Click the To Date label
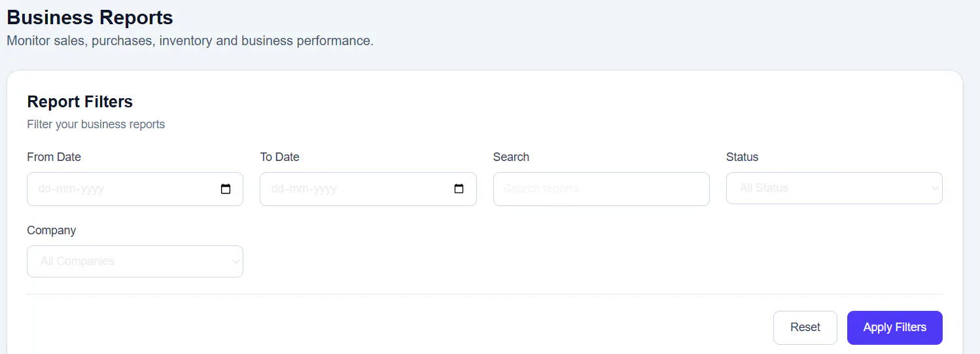Screen dimensions: 980x354 tap(280, 157)
